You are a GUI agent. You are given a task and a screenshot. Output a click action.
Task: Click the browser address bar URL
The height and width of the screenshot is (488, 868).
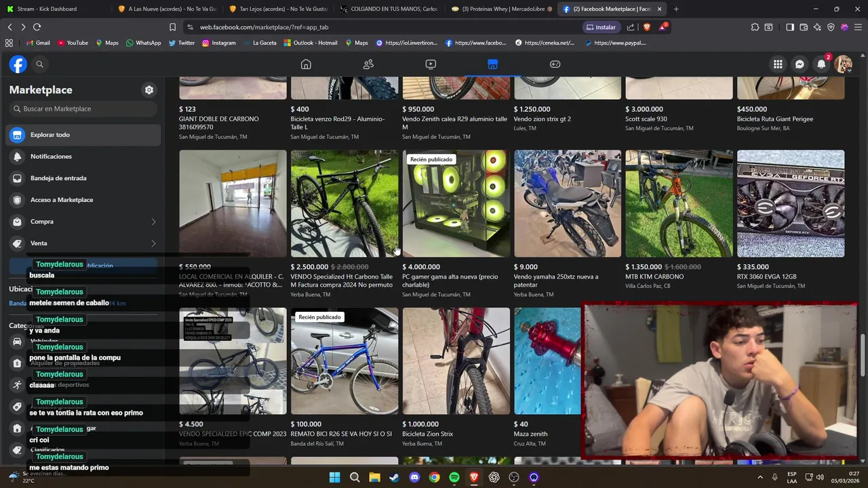264,27
